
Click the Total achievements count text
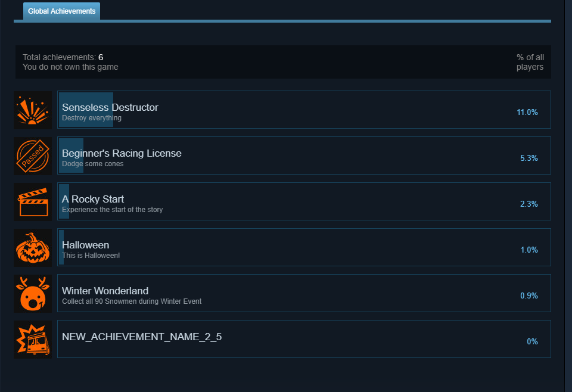coord(63,57)
